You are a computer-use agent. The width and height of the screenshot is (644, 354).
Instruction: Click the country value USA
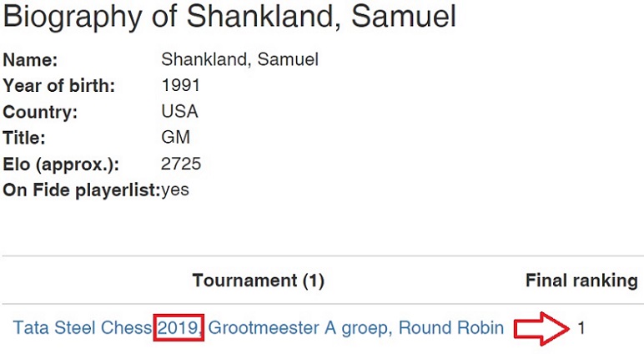tap(179, 112)
